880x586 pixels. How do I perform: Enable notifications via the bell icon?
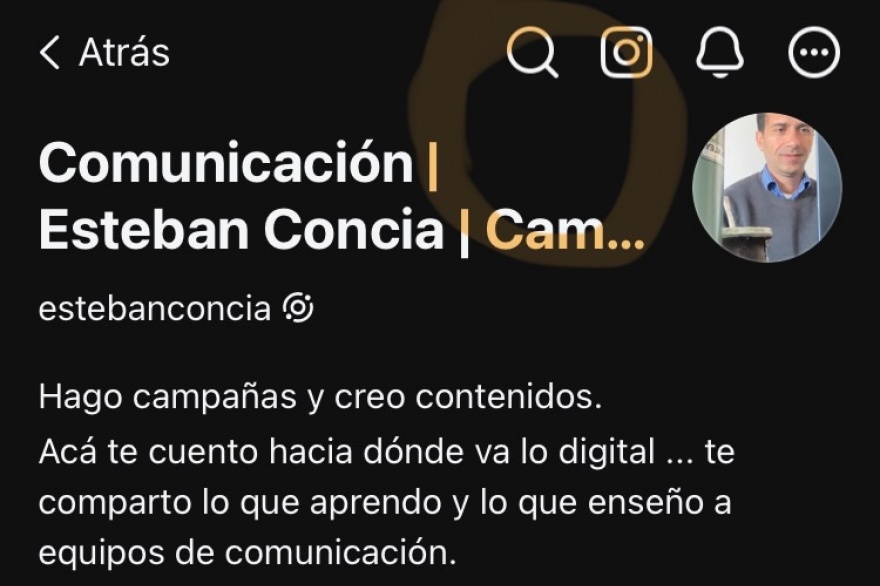720,52
